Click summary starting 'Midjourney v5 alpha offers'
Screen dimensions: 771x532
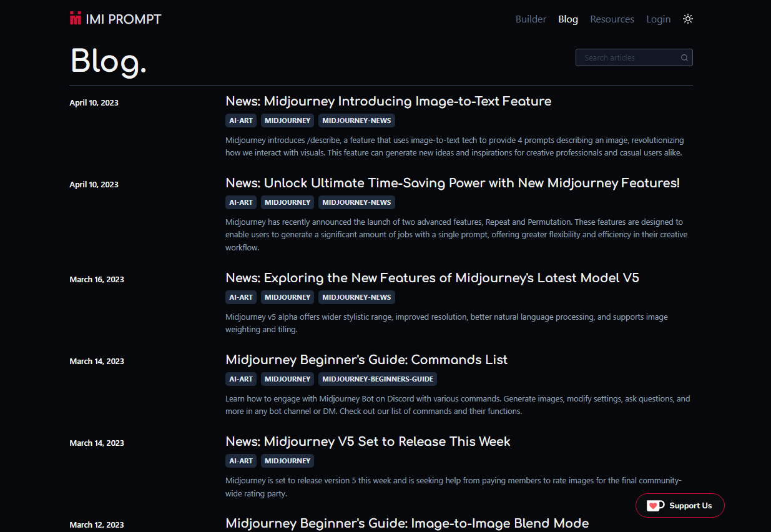point(446,323)
